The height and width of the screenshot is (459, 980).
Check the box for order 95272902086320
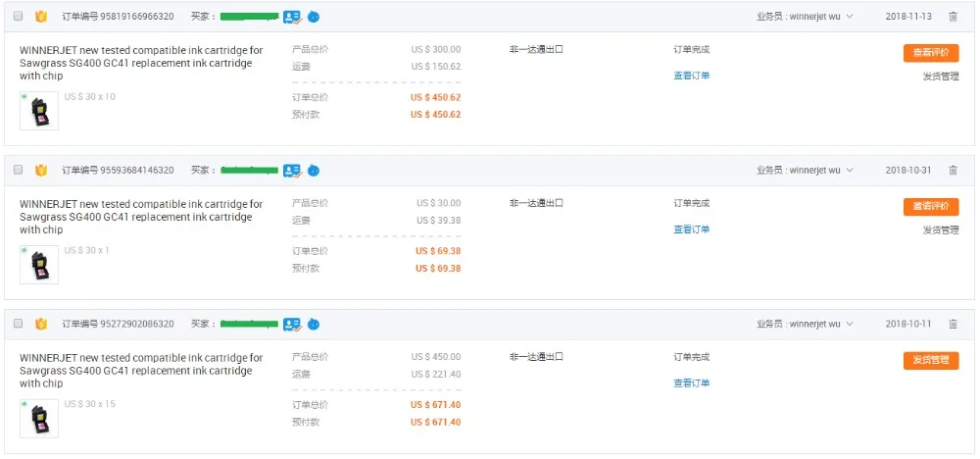point(18,324)
